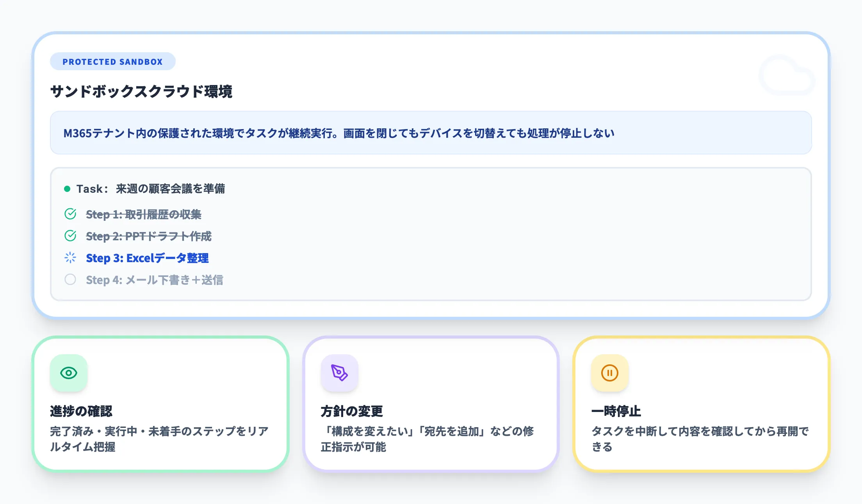This screenshot has height=504, width=862.
Task: Select the eye icon on 進捗の確認 card
Action: tap(69, 373)
